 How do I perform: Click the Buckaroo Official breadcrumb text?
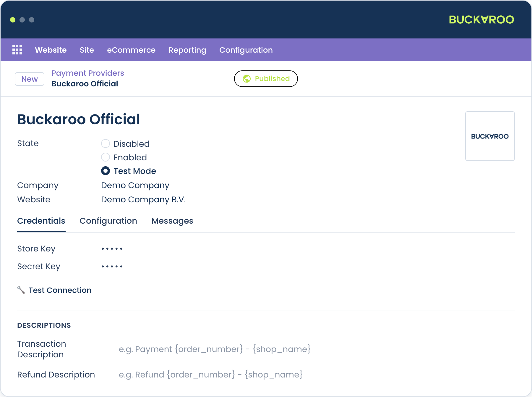[x=85, y=84]
